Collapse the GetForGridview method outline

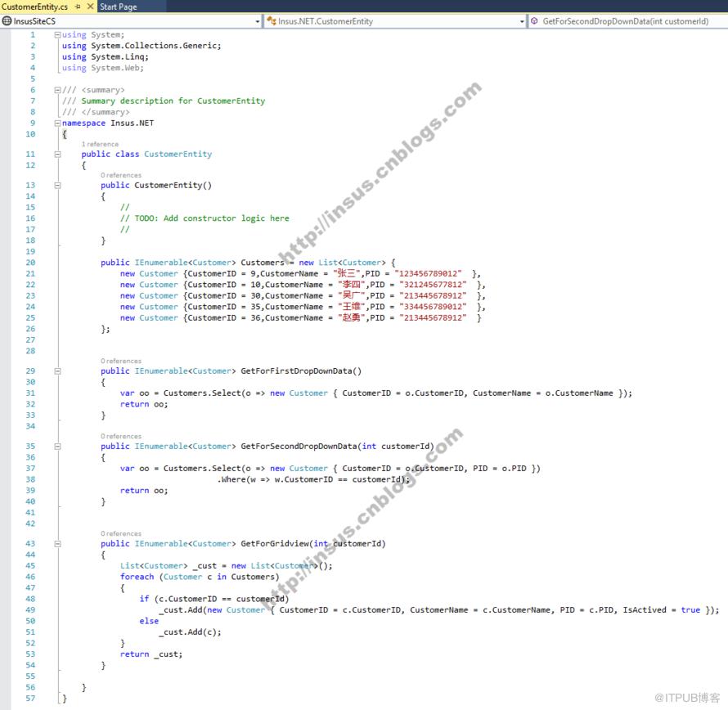(57, 544)
